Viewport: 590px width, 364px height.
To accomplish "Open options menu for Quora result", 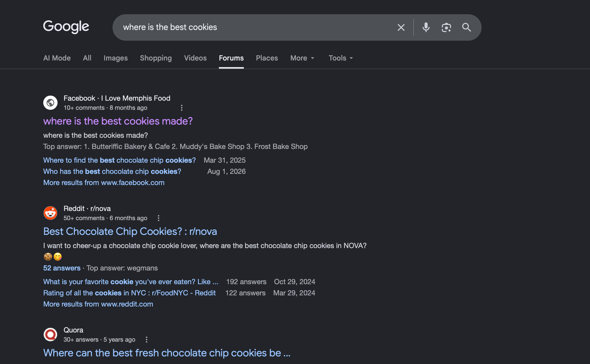I will [x=146, y=340].
